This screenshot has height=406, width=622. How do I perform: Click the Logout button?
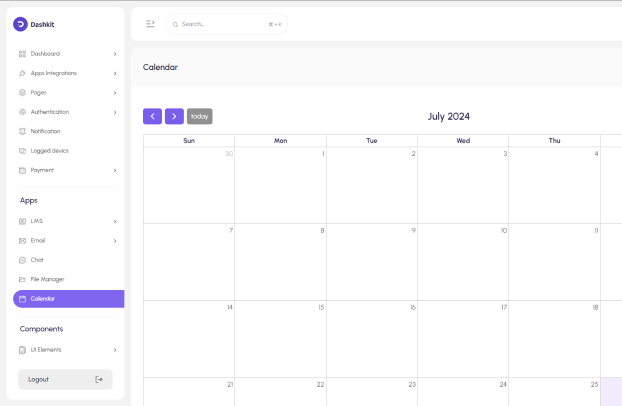pos(65,379)
